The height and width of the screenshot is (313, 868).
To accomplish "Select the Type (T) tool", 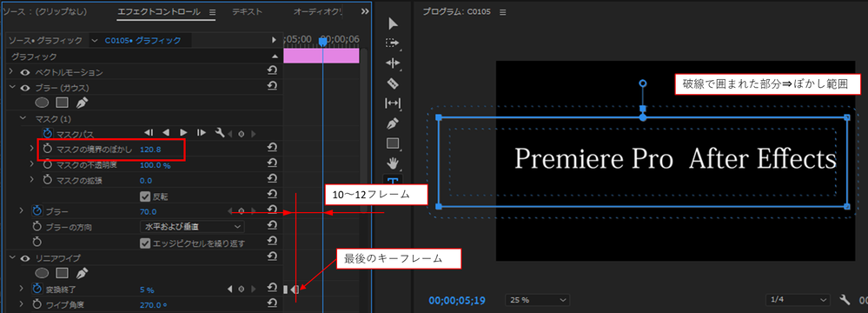I will pos(393,181).
